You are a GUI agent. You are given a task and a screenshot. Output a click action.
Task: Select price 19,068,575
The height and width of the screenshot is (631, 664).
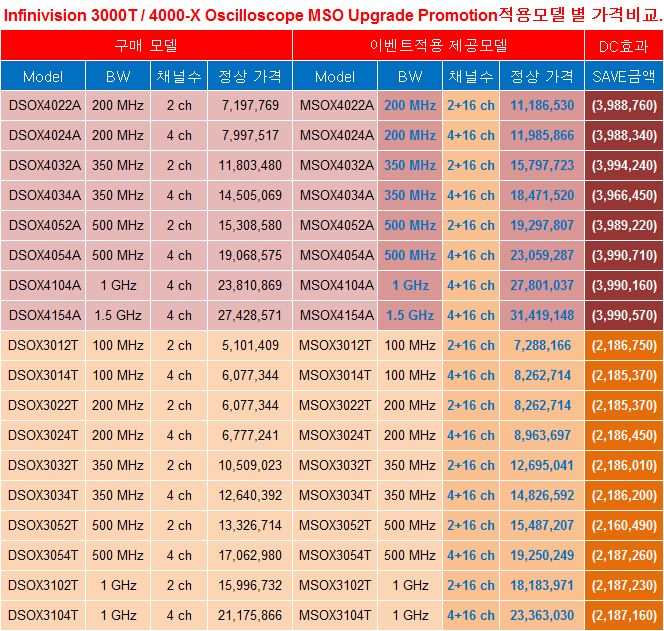[250, 255]
